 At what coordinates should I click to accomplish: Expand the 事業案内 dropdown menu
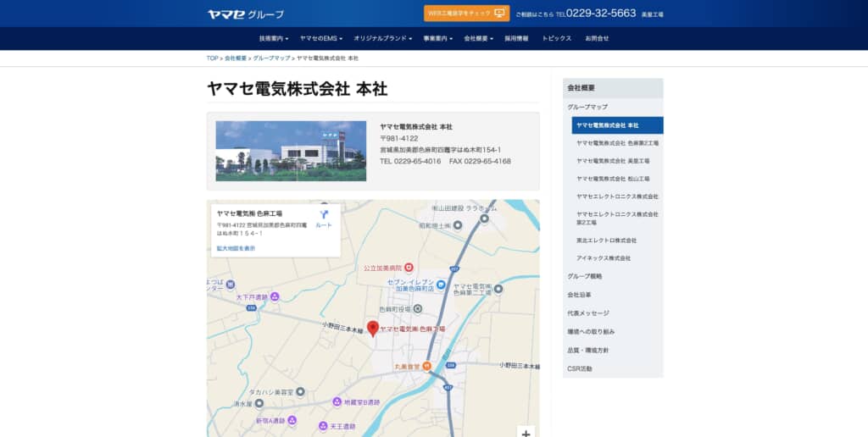[x=438, y=39]
